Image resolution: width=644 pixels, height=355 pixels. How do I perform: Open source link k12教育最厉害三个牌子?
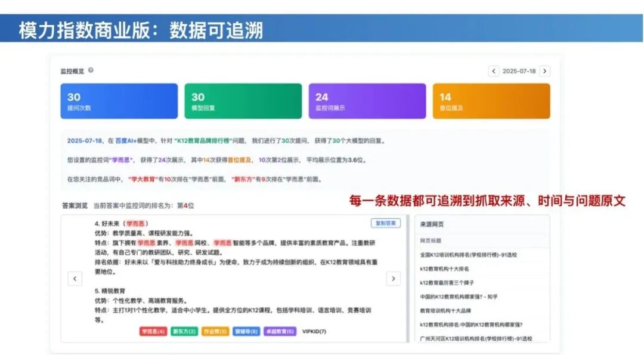(x=447, y=283)
